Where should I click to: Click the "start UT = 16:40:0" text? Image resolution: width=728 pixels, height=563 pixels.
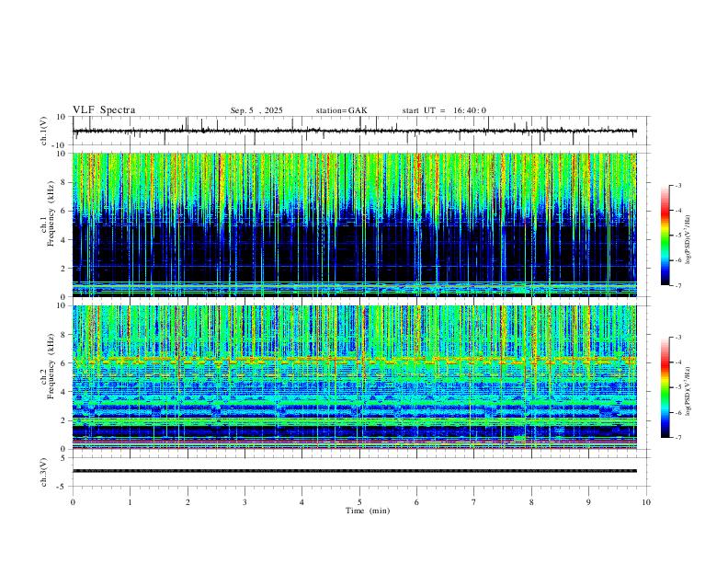(x=444, y=110)
